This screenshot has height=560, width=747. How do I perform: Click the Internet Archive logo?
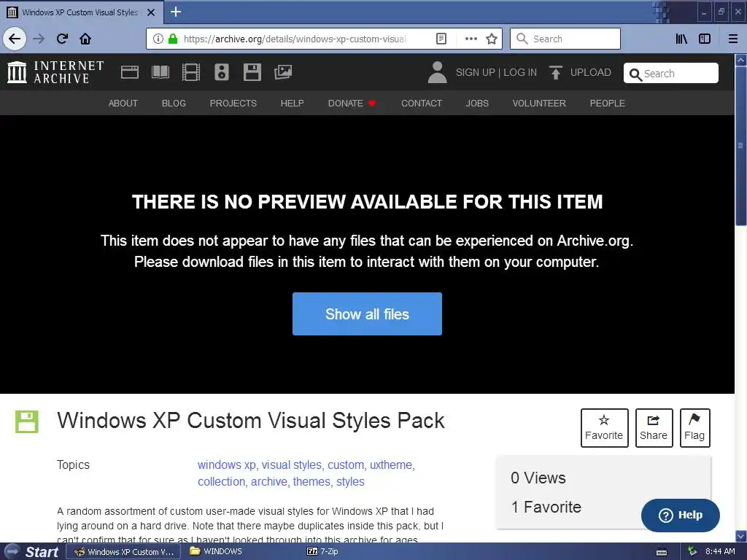55,72
